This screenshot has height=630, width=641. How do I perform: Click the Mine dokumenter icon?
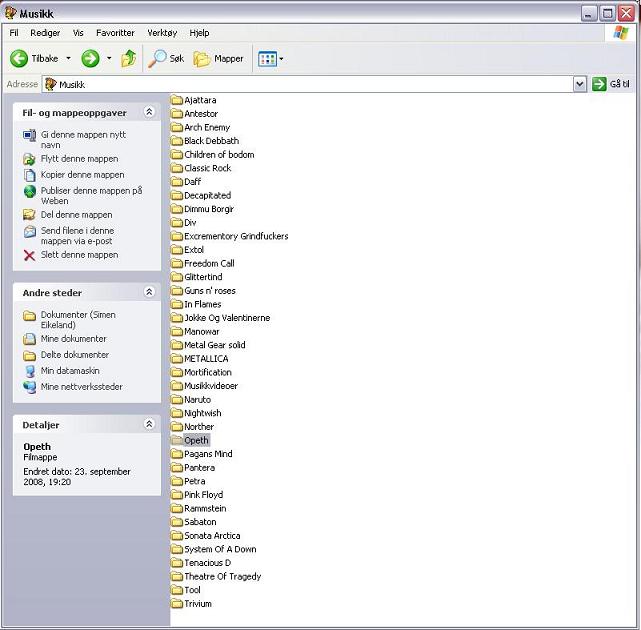coord(29,339)
